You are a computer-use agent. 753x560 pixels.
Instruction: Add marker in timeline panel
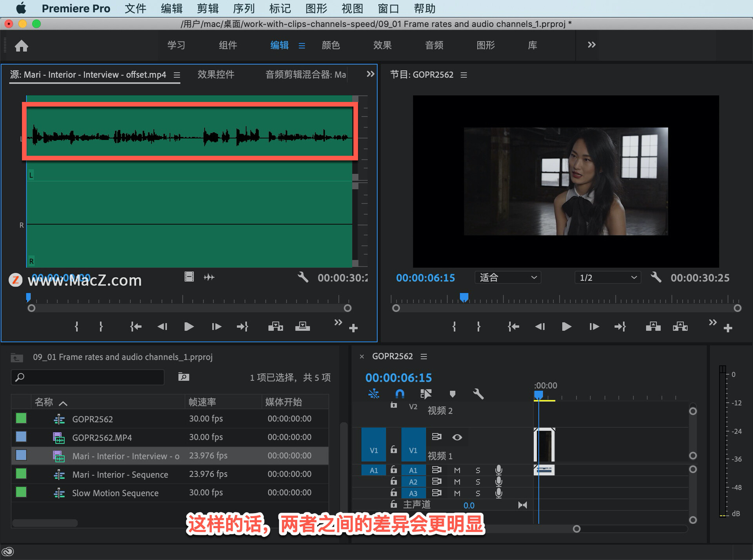(452, 393)
